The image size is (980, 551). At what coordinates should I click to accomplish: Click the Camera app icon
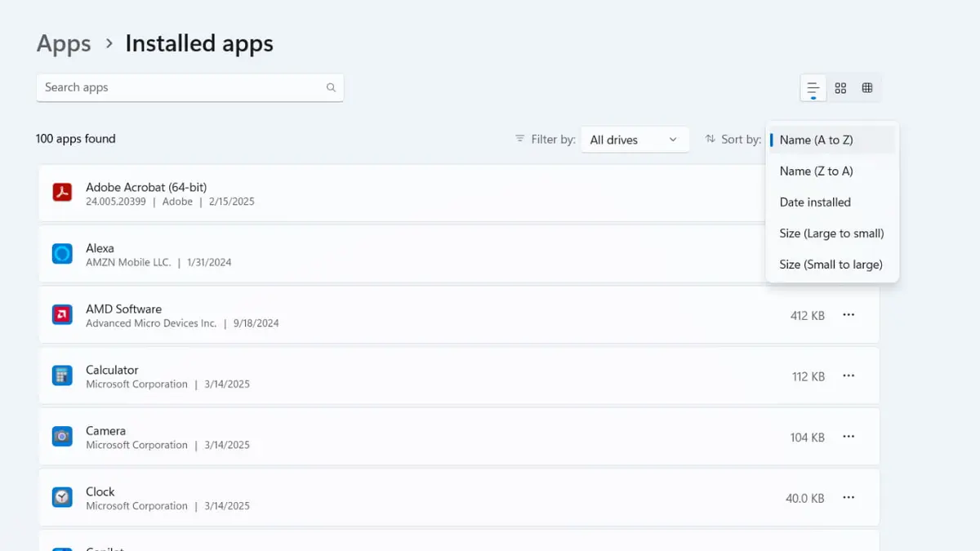tap(62, 437)
